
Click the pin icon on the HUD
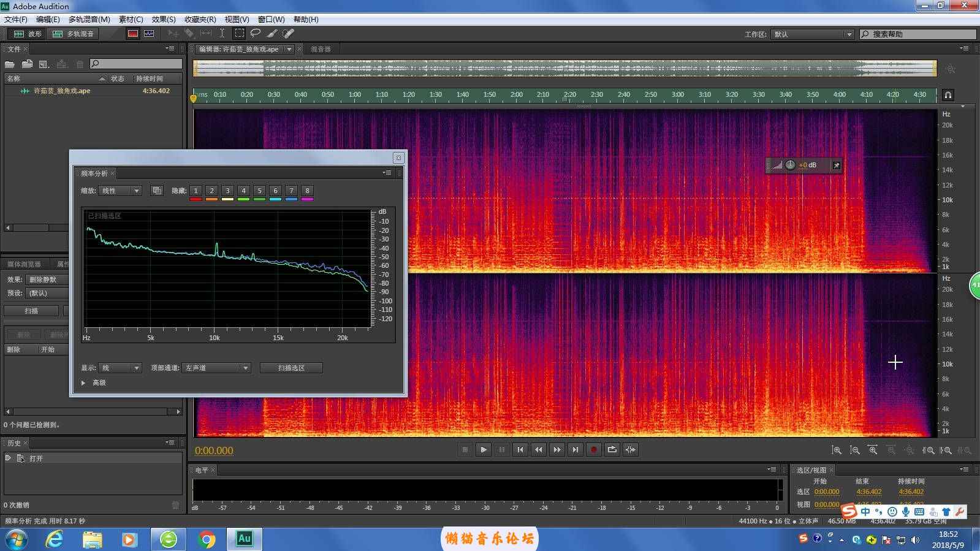836,165
